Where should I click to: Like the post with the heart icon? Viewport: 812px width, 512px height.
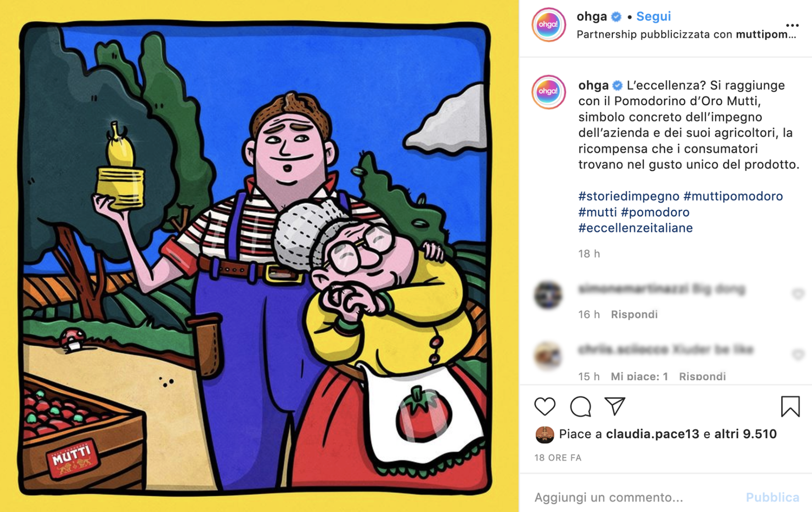[x=545, y=406]
